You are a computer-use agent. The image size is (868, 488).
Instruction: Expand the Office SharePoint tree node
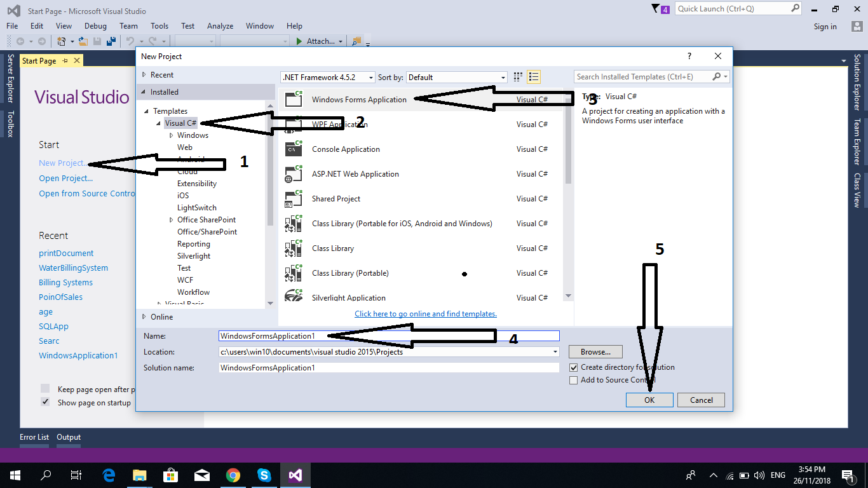tap(172, 220)
